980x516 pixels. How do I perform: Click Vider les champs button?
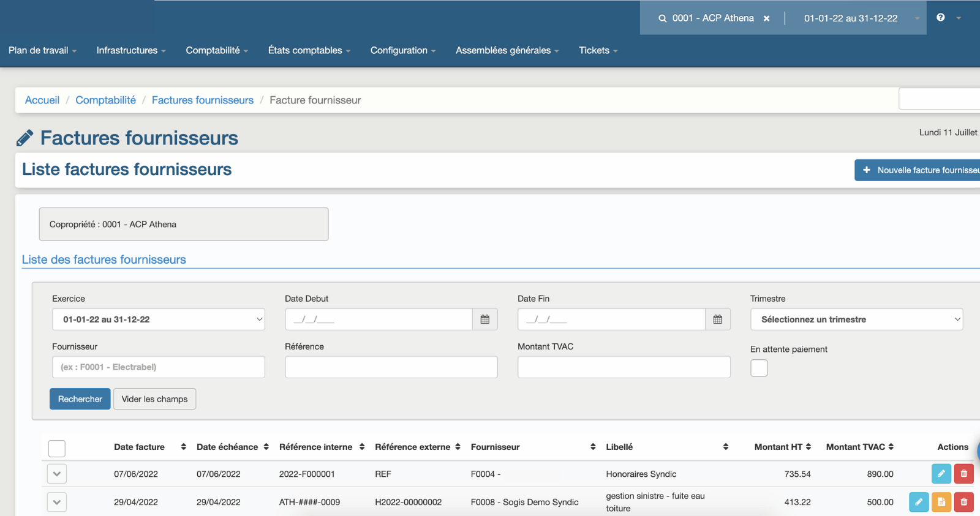click(154, 399)
